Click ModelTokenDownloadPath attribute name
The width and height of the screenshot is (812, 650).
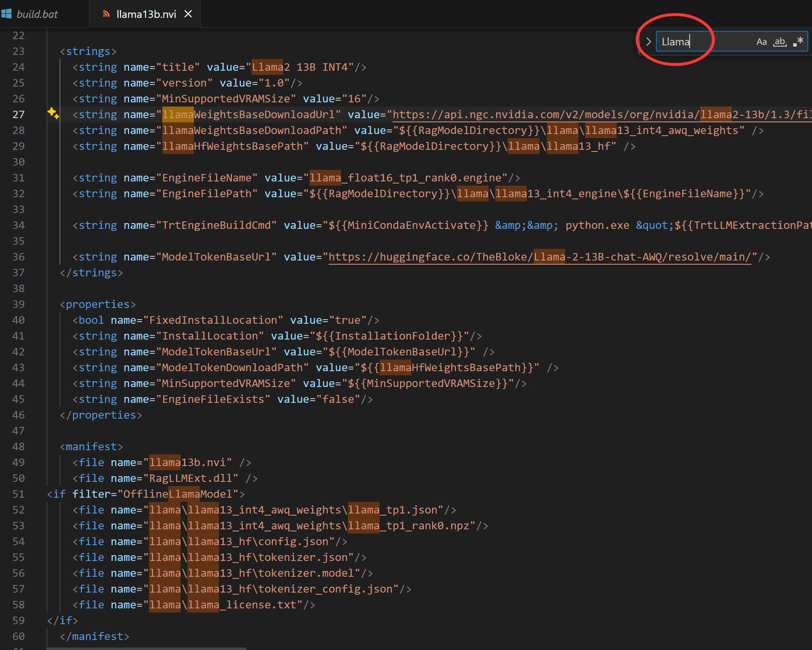[x=232, y=367]
